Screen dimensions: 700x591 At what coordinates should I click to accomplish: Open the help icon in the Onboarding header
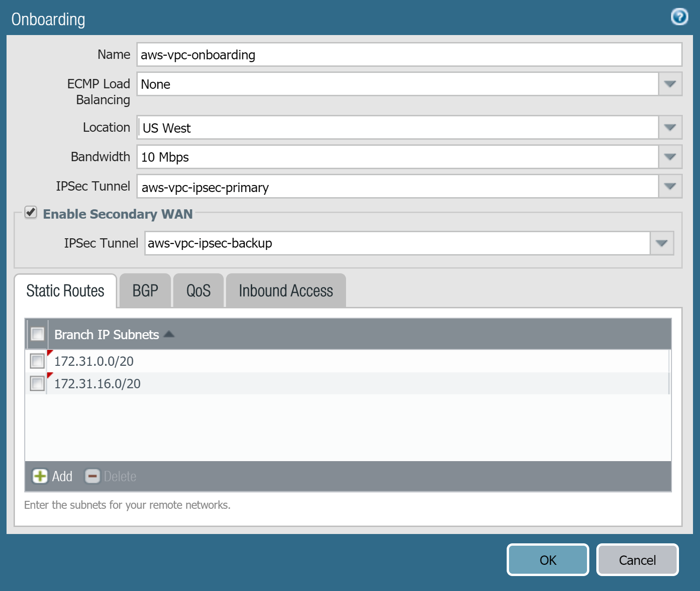coord(679,17)
